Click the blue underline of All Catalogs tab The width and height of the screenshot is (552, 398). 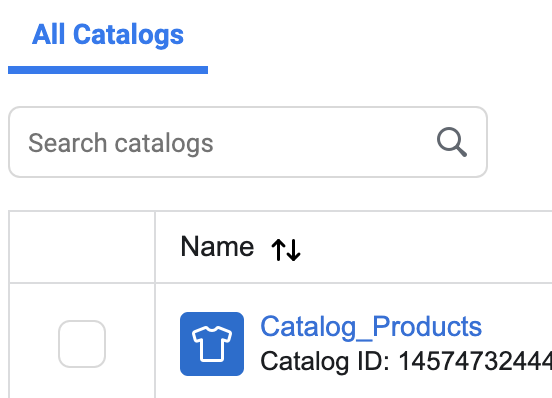coord(108,70)
